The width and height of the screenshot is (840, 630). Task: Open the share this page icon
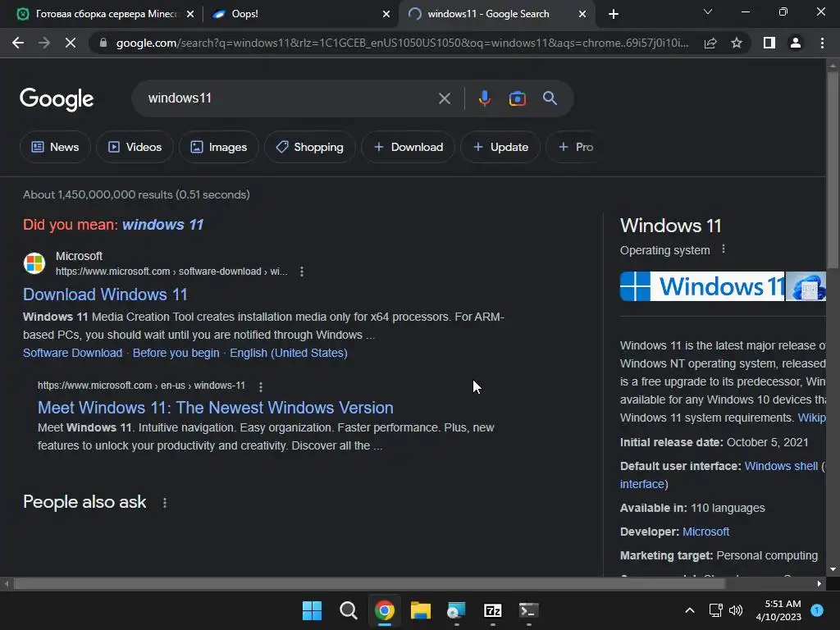click(710, 43)
